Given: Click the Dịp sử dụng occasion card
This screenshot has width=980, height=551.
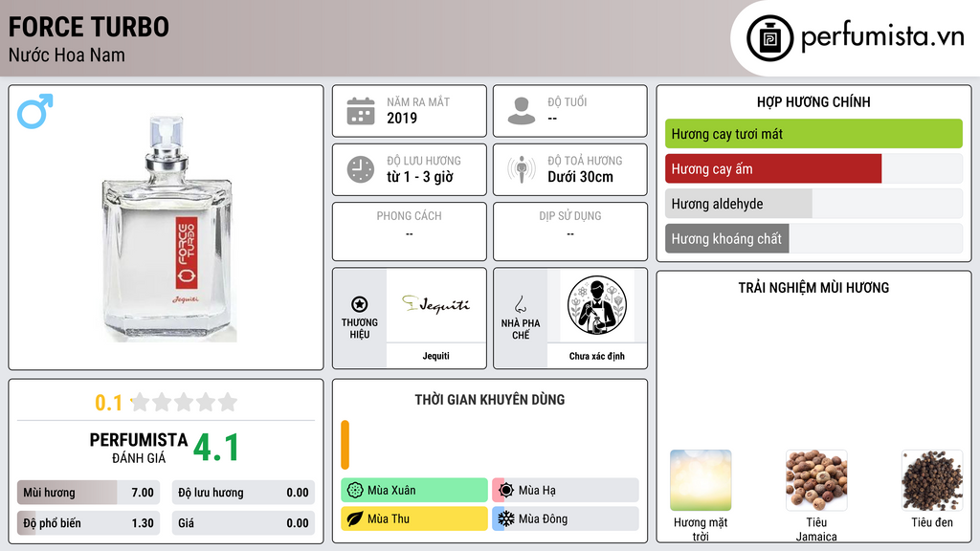Looking at the screenshot, I should [570, 231].
